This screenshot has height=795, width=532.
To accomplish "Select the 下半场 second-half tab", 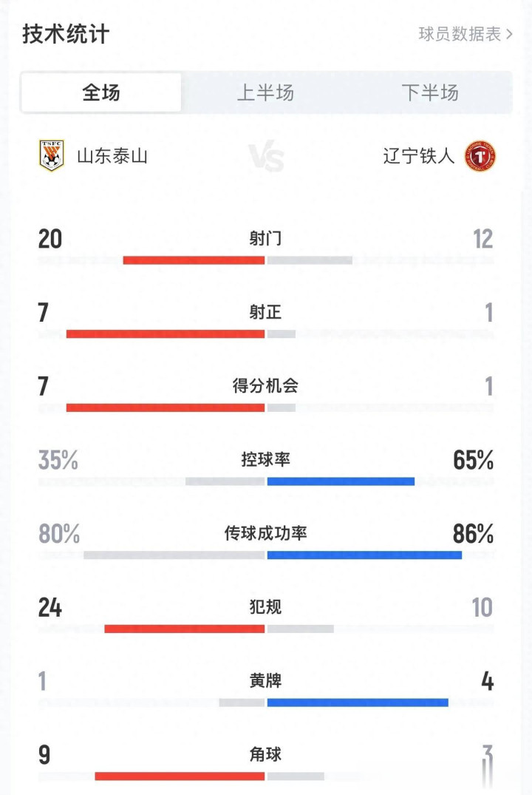I will (429, 92).
